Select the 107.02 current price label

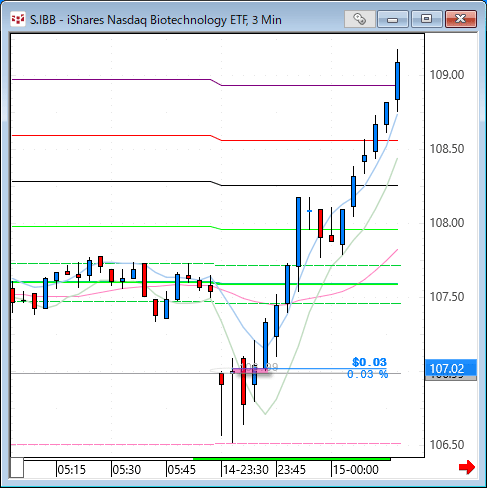451,369
